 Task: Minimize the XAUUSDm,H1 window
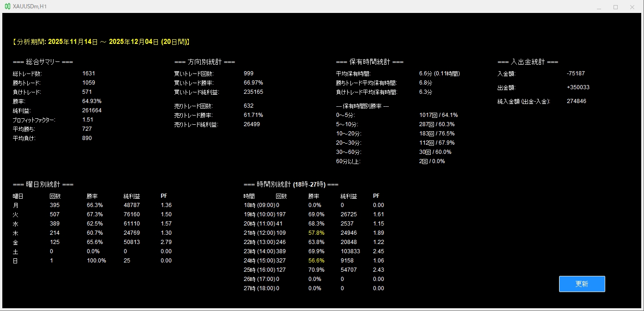(x=599, y=7)
